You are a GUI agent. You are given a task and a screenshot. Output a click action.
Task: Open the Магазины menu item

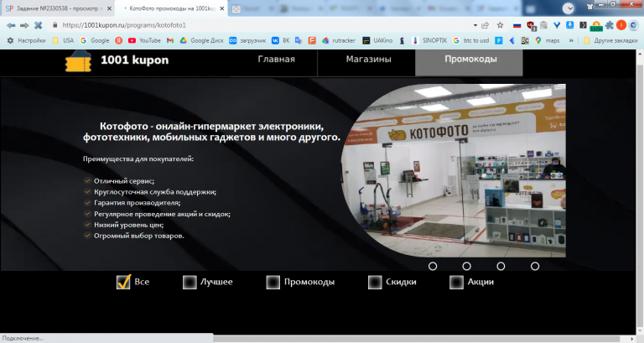click(x=368, y=60)
